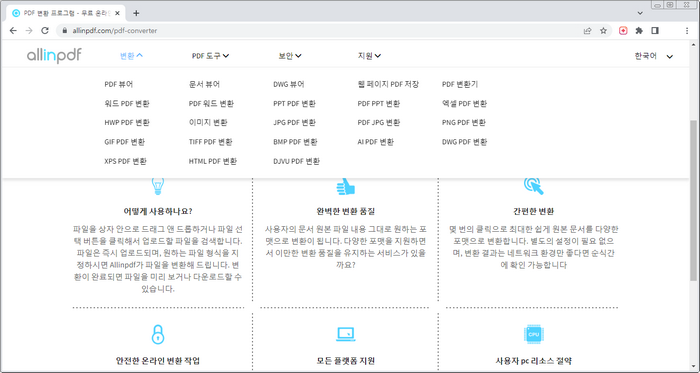
Task: Open PPT PDF 변환 link
Action: click(294, 104)
